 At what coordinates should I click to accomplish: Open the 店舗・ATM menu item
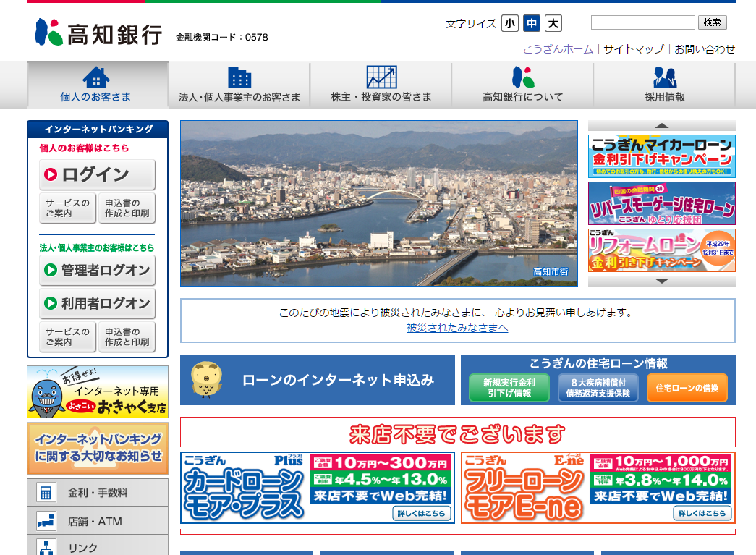pos(98,521)
